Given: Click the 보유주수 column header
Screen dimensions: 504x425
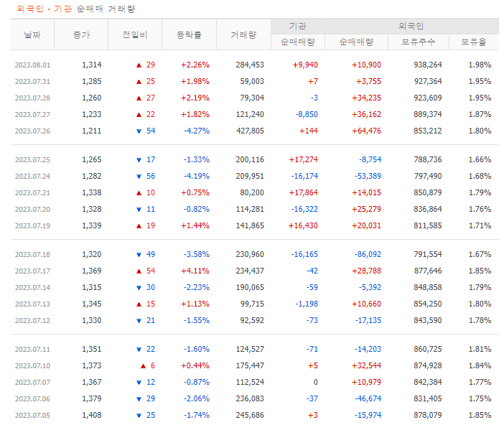Looking at the screenshot, I should pos(418,42).
